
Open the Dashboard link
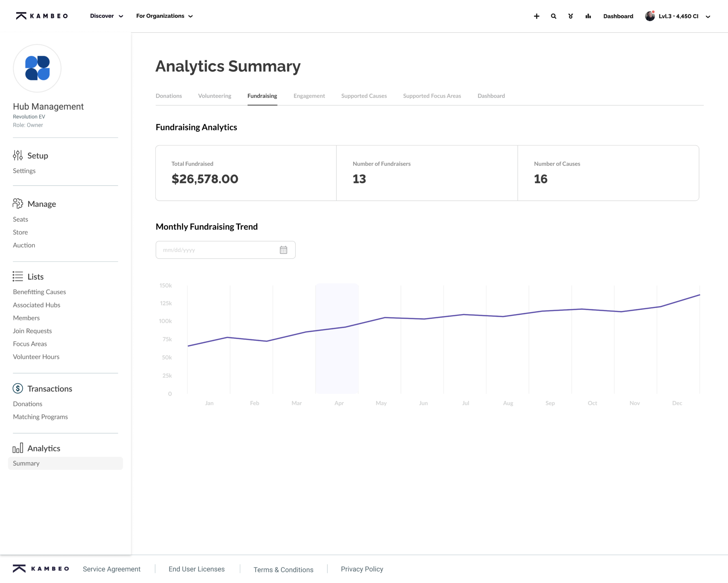tap(618, 16)
